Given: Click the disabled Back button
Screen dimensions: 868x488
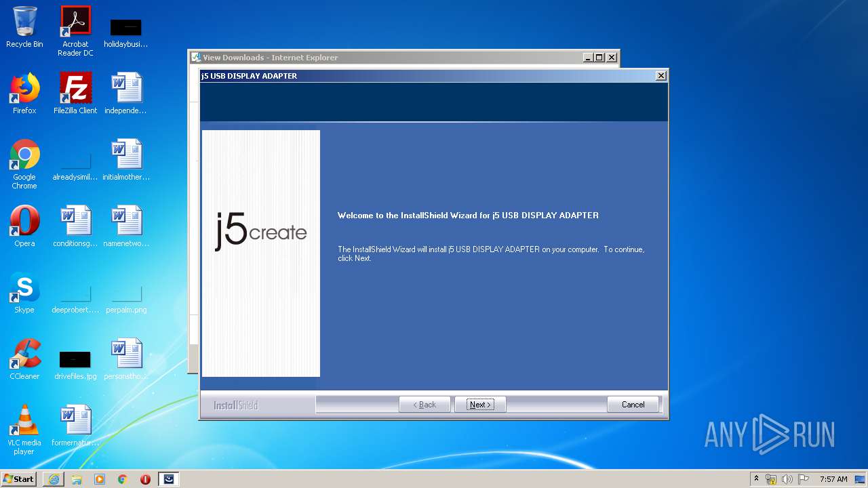Looking at the screenshot, I should 425,405.
